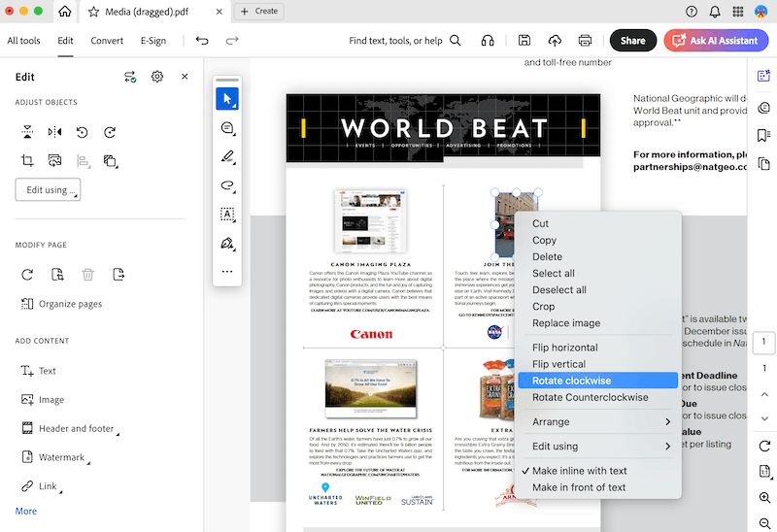
Task: Open the apps grid icon
Action: [x=738, y=12]
